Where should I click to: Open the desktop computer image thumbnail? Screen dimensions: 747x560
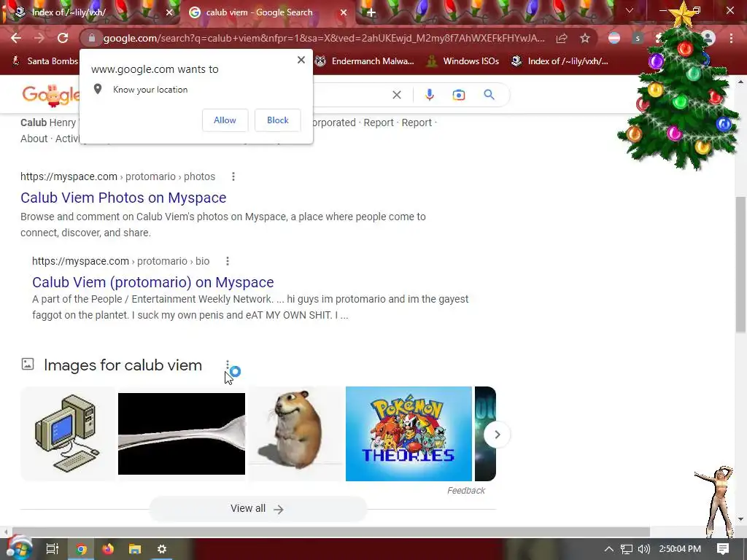point(68,434)
